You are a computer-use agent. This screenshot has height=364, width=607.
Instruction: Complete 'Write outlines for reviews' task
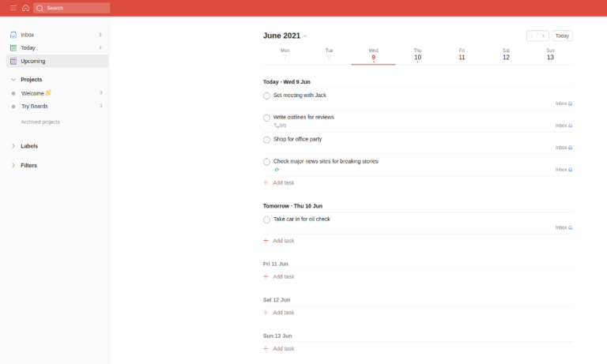266,118
